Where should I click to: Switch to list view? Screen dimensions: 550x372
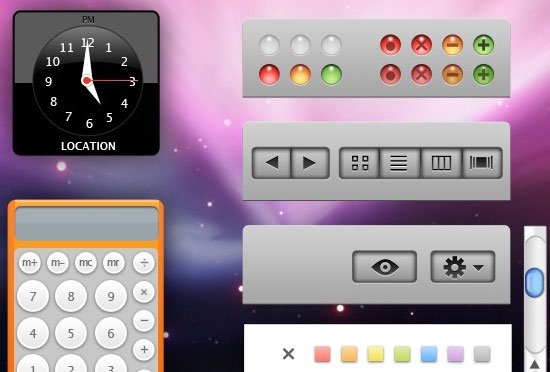click(400, 163)
